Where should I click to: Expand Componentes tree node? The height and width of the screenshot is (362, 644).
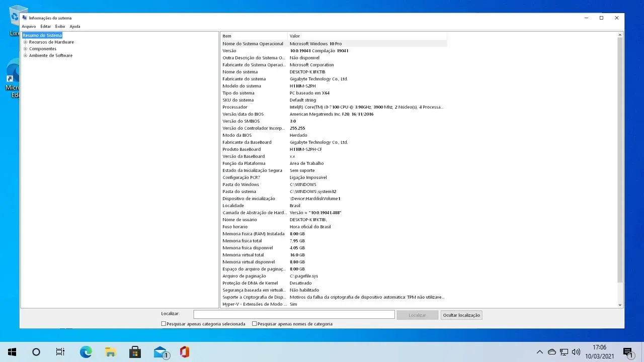25,49
